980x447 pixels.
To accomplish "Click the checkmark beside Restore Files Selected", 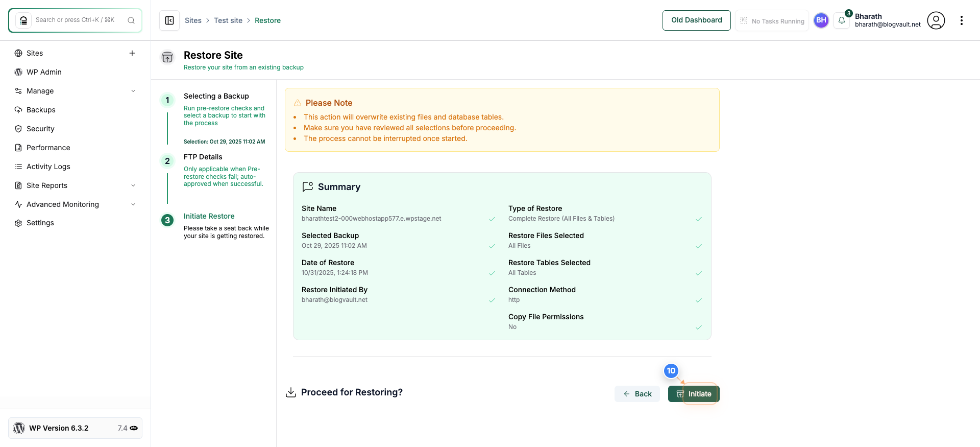I will click(x=699, y=246).
